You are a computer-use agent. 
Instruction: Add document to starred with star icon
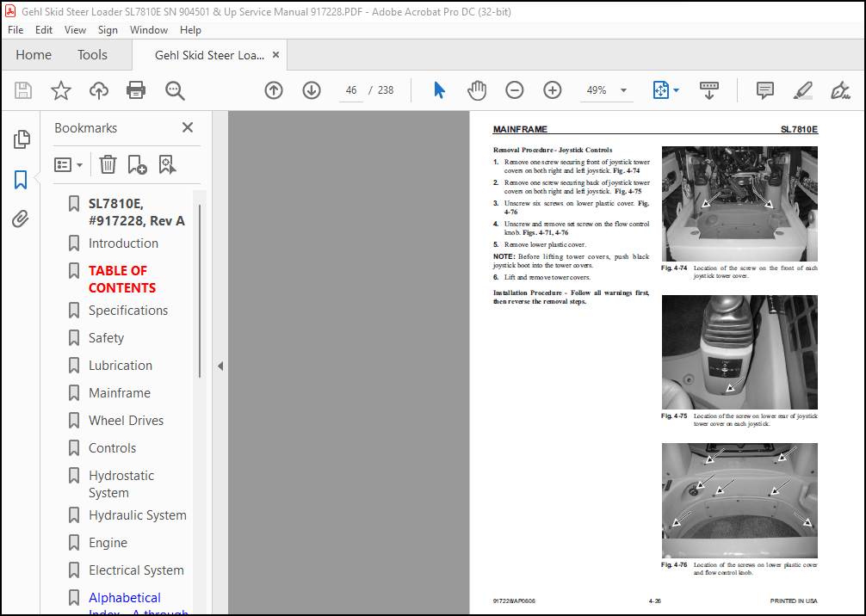(x=61, y=90)
